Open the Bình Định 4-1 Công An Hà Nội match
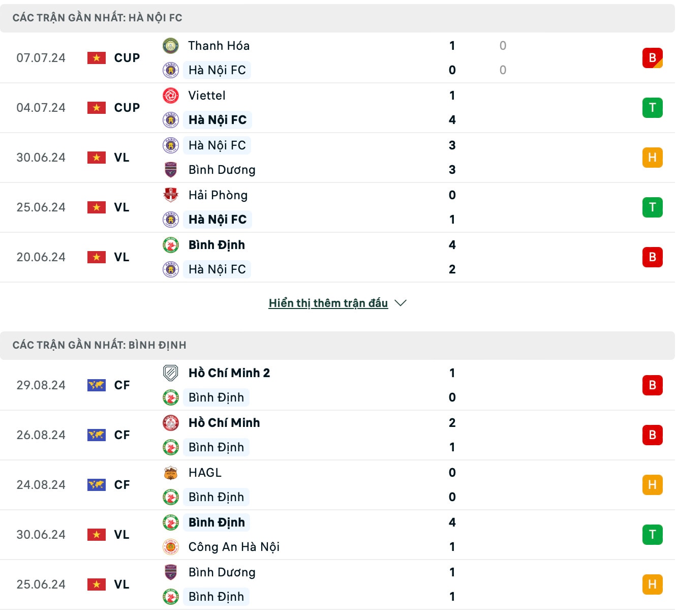Viewport: 676px width, 616px height. 337,535
